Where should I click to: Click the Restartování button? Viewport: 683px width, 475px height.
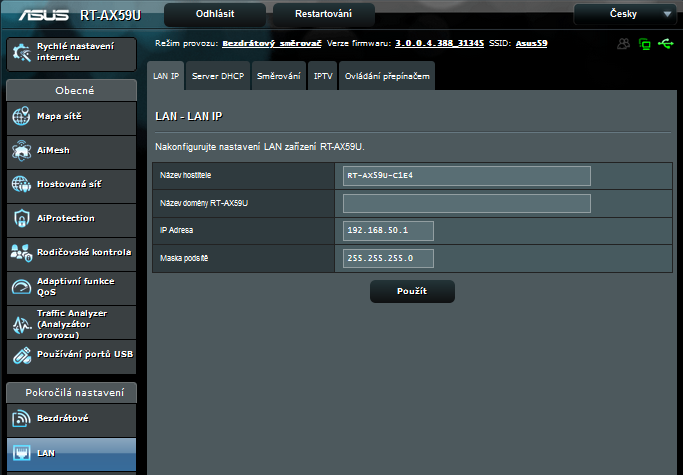click(308, 15)
